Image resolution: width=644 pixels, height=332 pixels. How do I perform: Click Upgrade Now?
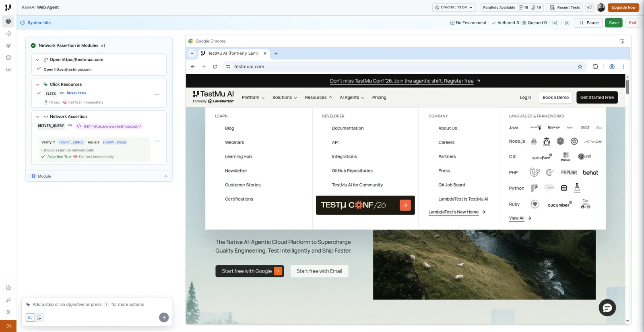[x=623, y=7]
